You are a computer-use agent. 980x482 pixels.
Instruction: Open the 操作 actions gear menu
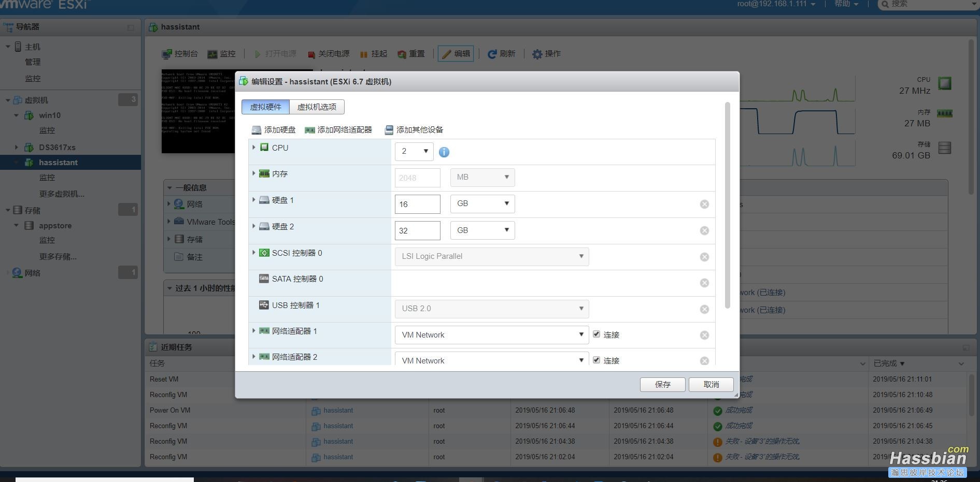(x=546, y=54)
